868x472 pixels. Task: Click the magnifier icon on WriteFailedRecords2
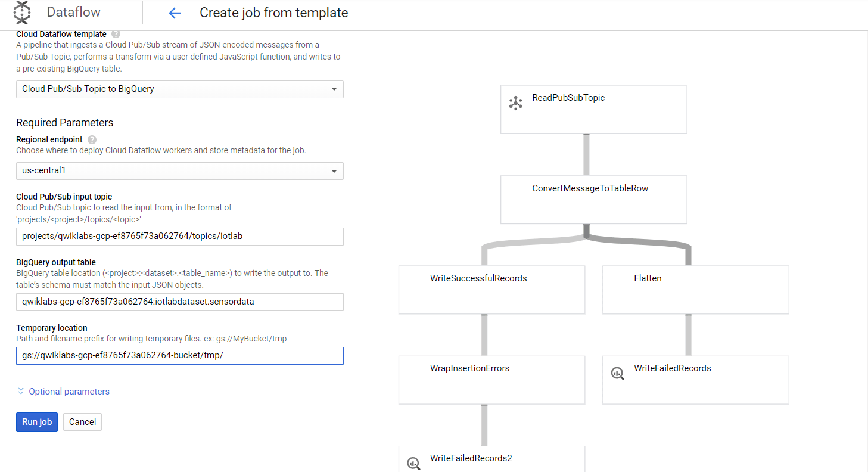pyautogui.click(x=413, y=463)
